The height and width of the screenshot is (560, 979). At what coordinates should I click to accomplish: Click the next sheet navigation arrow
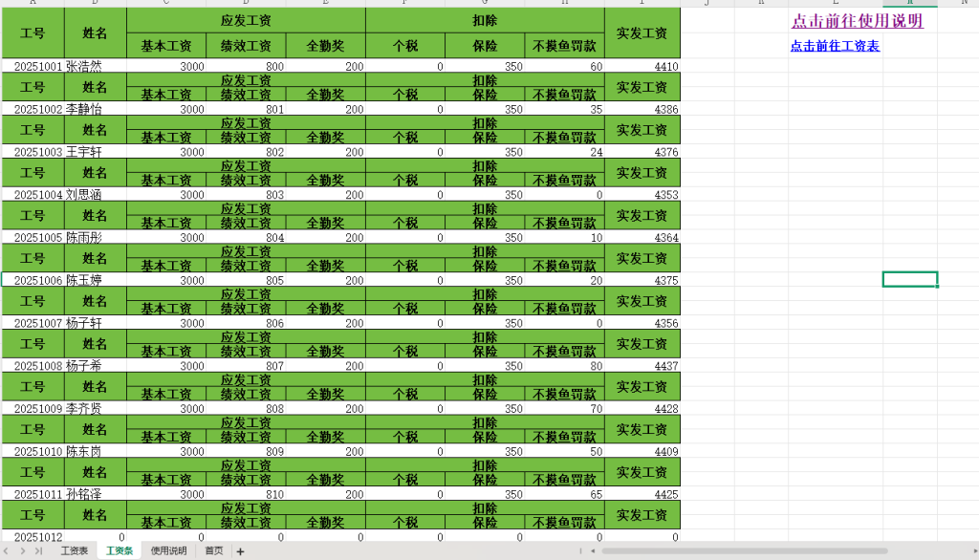click(23, 551)
